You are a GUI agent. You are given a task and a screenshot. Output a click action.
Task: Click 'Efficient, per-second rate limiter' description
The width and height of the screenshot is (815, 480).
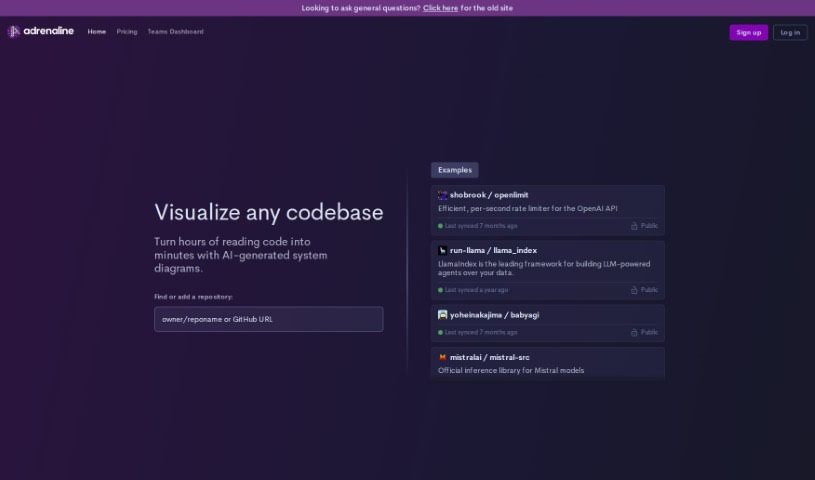(x=528, y=209)
